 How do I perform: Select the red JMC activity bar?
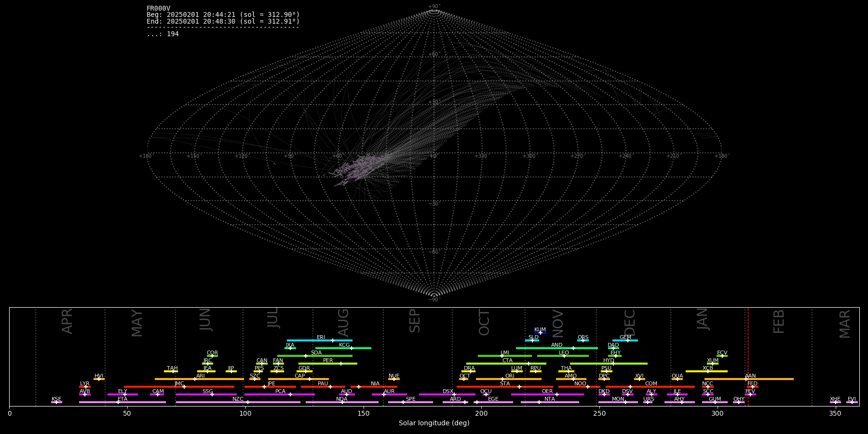[x=179, y=387]
